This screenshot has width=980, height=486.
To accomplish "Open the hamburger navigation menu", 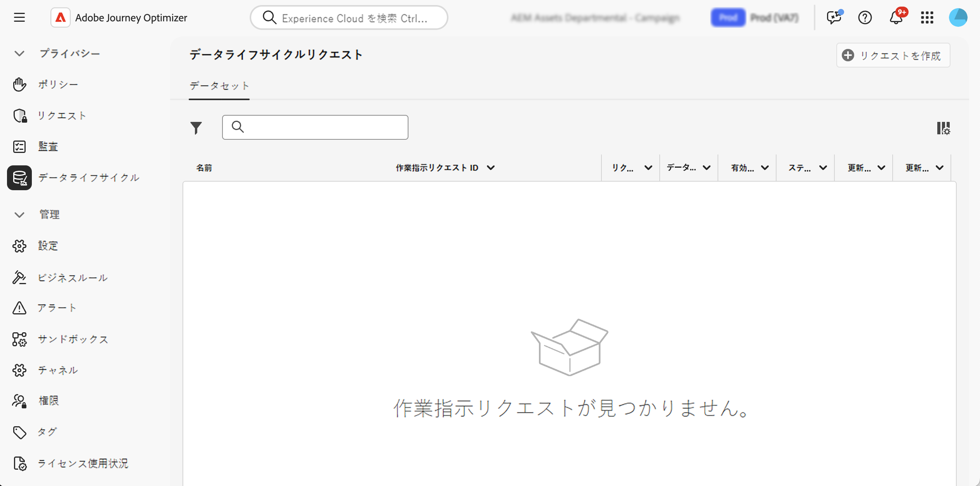I will pos(19,17).
